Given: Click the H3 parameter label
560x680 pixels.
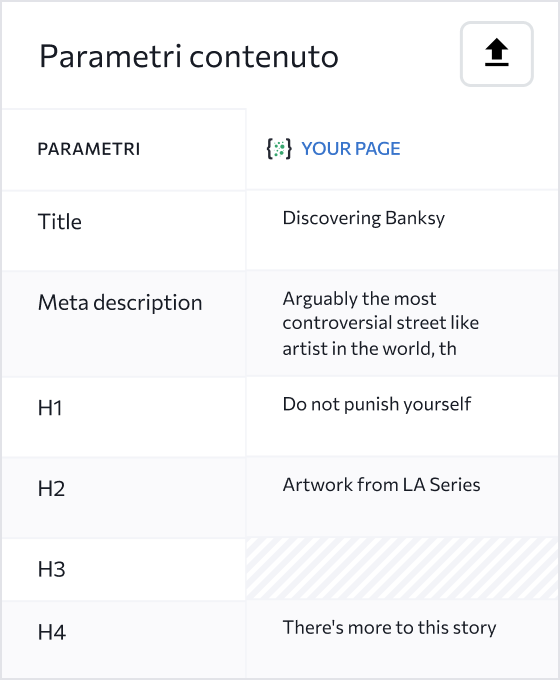Looking at the screenshot, I should click(x=51, y=569).
